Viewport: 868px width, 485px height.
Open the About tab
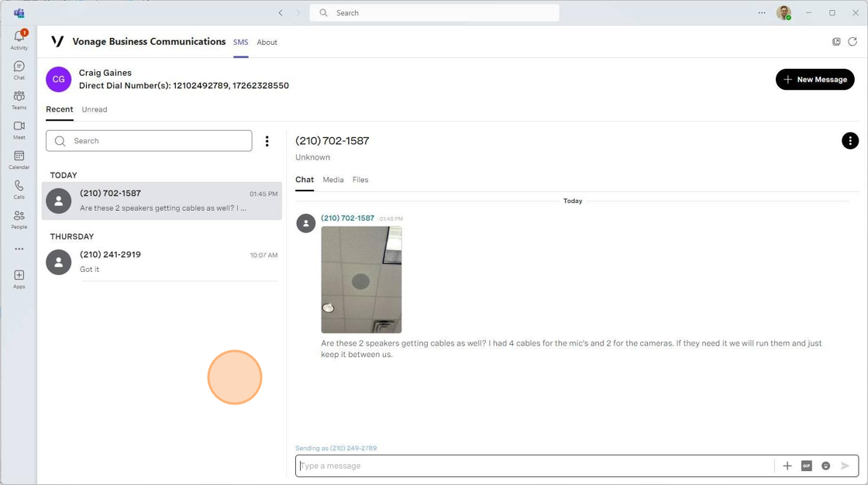coord(267,42)
